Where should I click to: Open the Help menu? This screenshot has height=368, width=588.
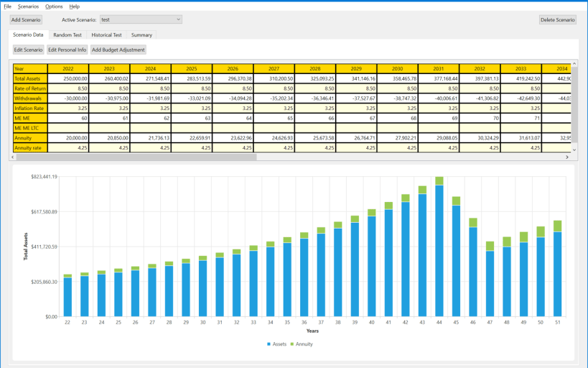[x=74, y=6]
